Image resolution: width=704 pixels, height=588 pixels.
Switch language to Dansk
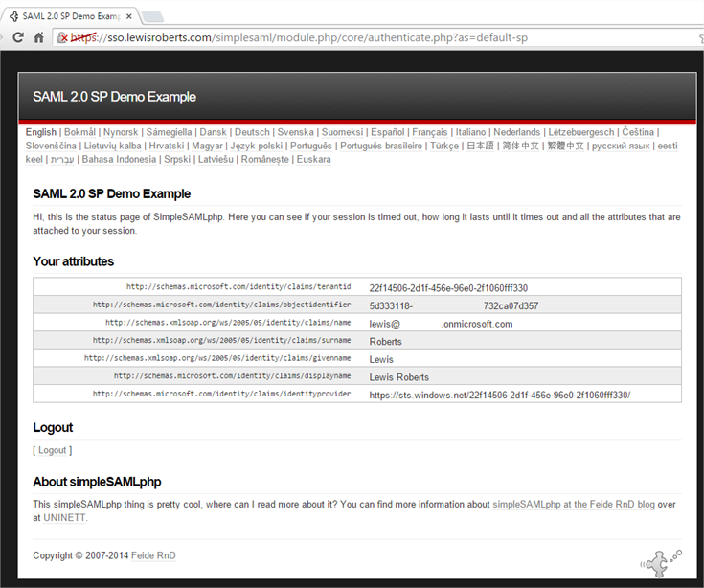tap(213, 132)
